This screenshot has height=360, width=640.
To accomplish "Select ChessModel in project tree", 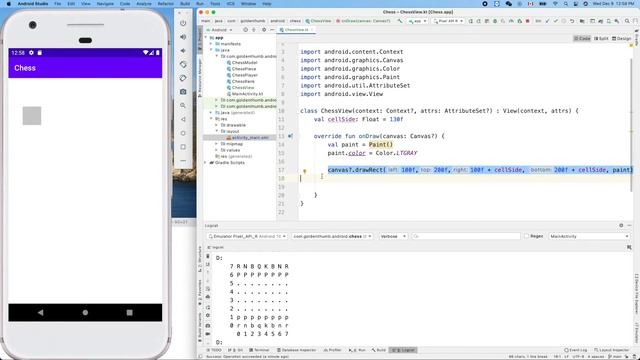I will click(244, 62).
